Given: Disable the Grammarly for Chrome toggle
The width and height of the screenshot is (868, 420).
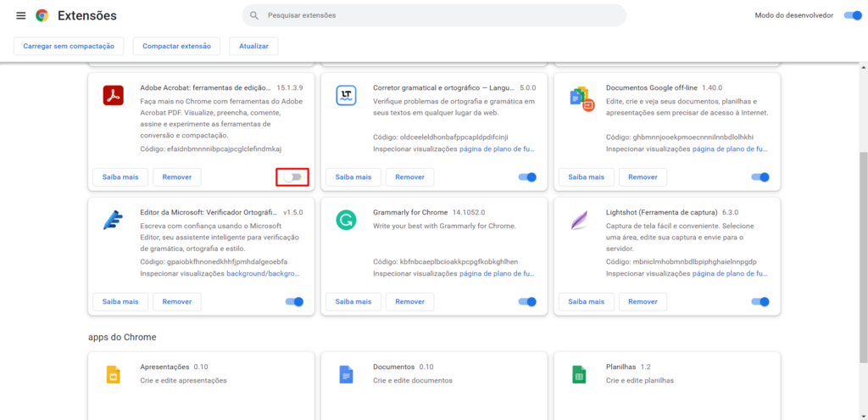Looking at the screenshot, I should (527, 301).
